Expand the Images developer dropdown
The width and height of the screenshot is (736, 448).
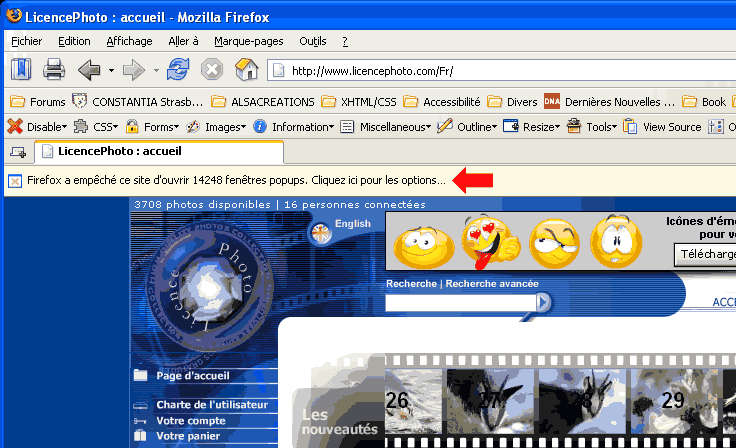(216, 127)
